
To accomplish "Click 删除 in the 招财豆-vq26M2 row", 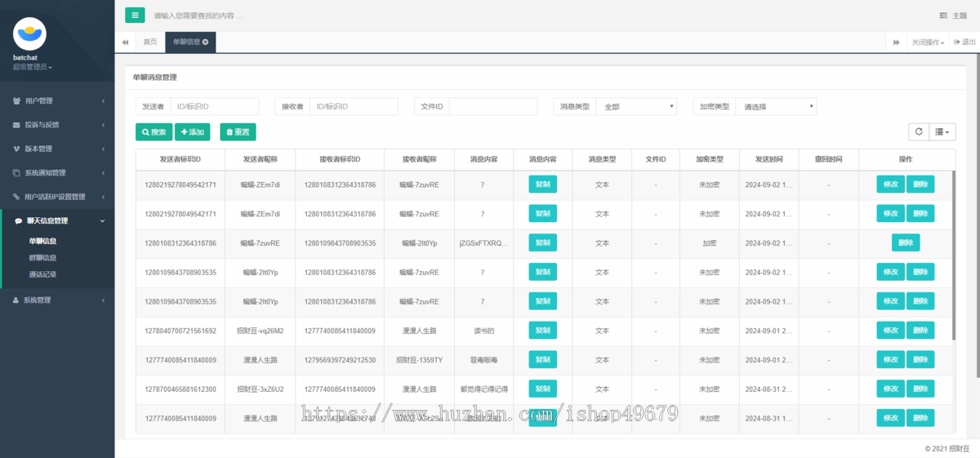I will pyautogui.click(x=921, y=331).
